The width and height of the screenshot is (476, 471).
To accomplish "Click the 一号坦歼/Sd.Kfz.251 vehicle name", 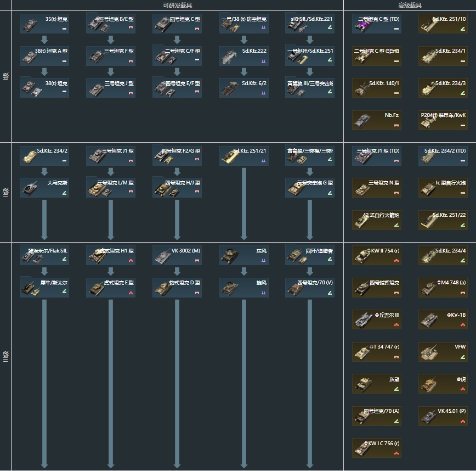I will pos(310,51).
